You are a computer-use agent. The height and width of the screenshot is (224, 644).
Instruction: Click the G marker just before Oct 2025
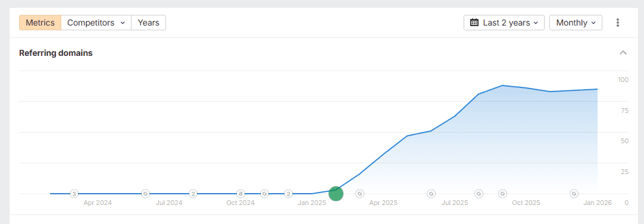coord(503,194)
